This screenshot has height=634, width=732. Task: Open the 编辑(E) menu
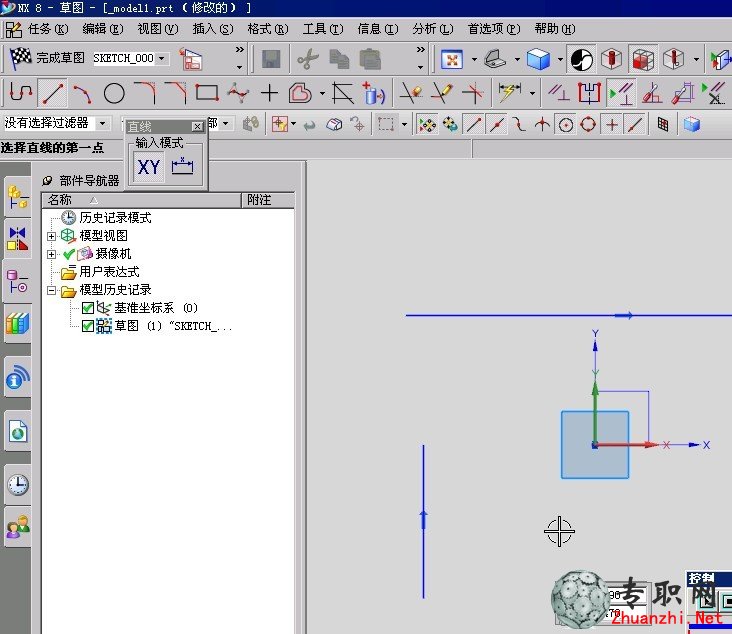pos(103,29)
